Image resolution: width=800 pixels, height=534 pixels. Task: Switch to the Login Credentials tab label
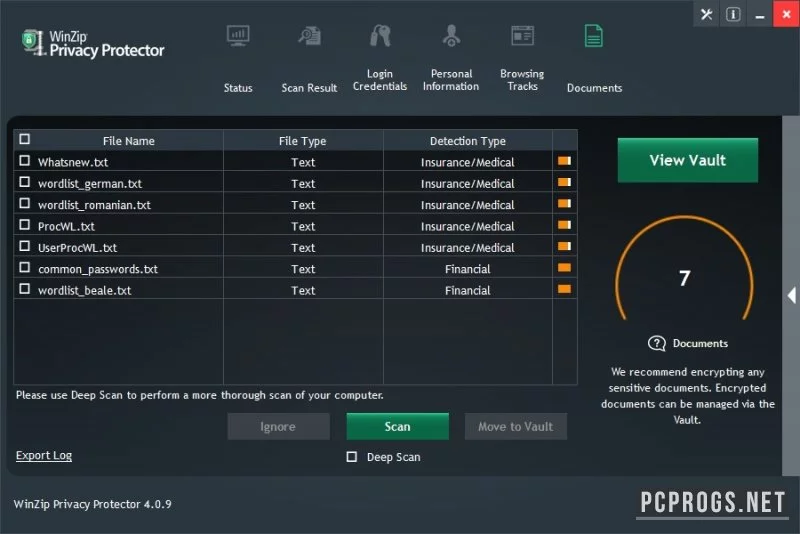[380, 80]
